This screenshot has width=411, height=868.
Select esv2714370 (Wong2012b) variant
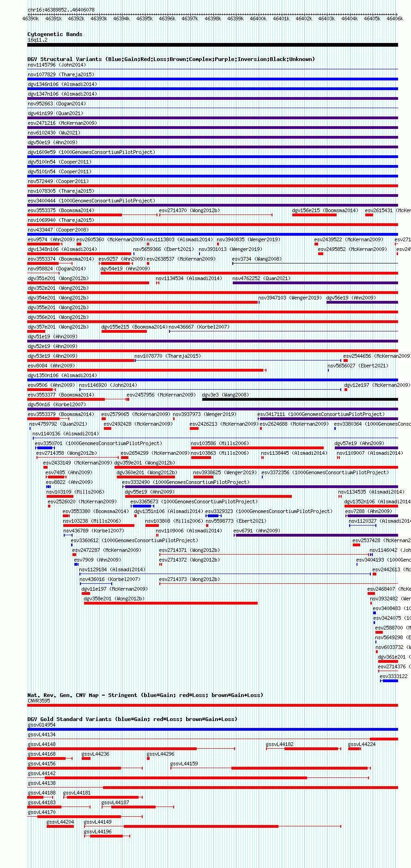coord(189,210)
